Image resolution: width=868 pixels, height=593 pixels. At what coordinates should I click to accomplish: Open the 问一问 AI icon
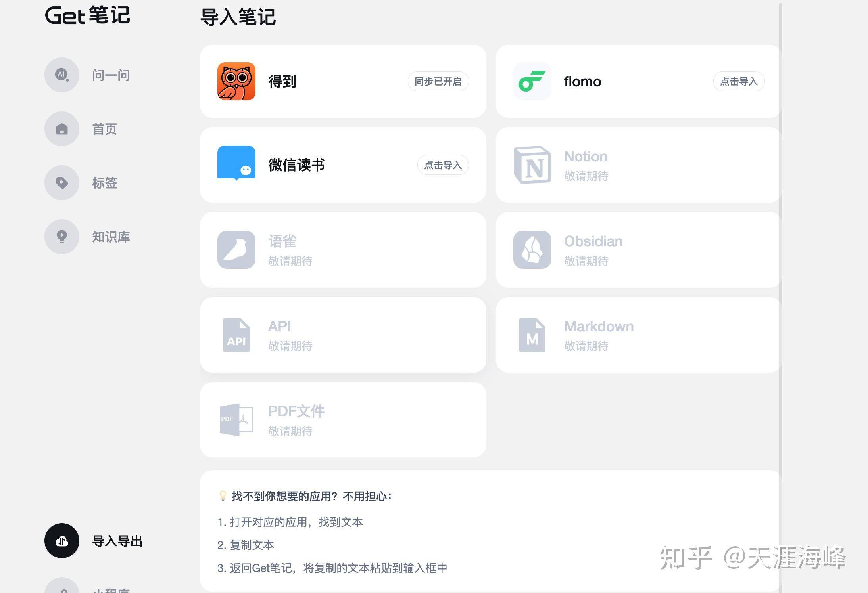62,75
